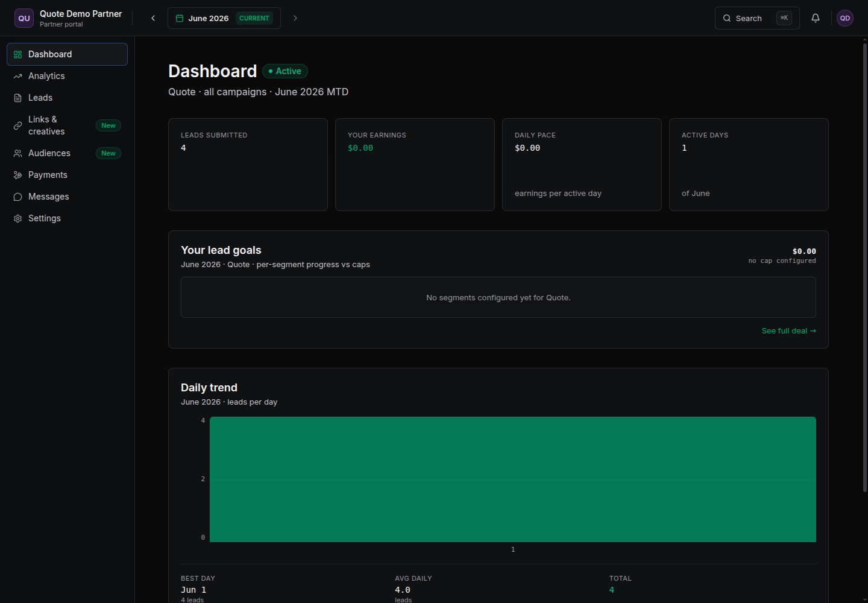Viewport: 868px width, 603px height.
Task: Open the June 2026 period picker
Action: [224, 18]
